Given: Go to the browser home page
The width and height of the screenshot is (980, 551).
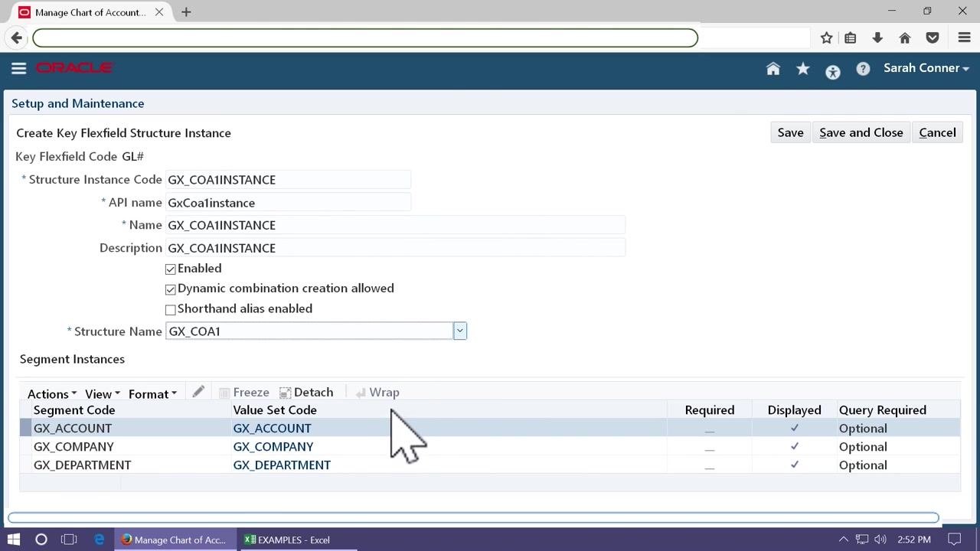Looking at the screenshot, I should tap(905, 37).
